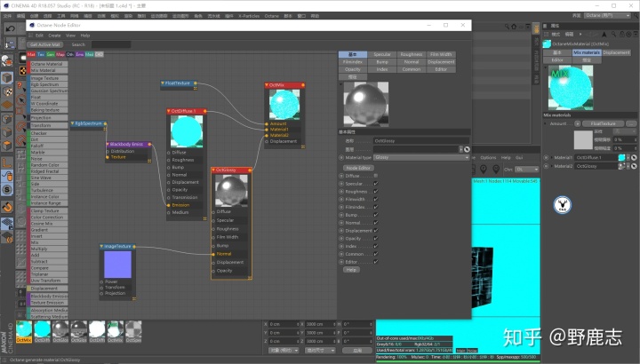Collapse the FloatTexture node triangle
The width and height of the screenshot is (640, 364).
click(163, 83)
